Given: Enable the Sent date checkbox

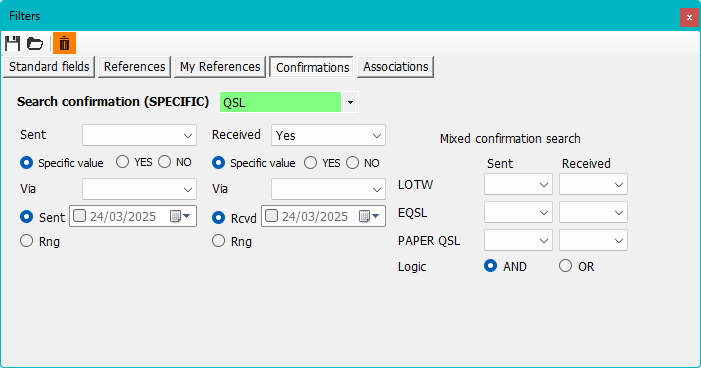Looking at the screenshot, I should click(80, 216).
